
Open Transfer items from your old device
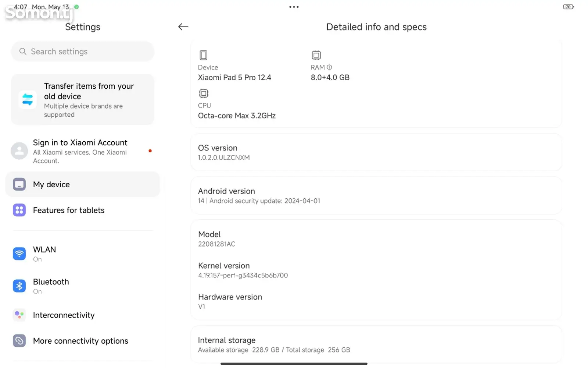(x=83, y=100)
